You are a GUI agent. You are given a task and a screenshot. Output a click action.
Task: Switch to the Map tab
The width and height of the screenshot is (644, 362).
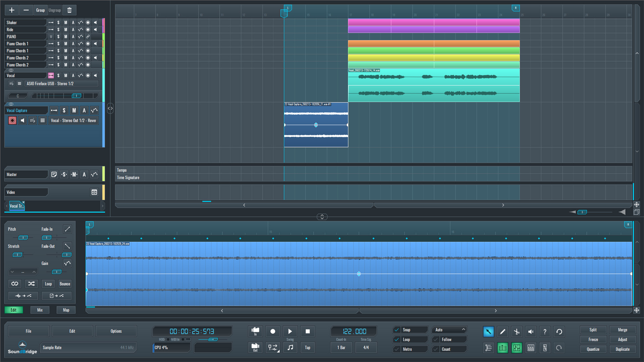click(66, 310)
